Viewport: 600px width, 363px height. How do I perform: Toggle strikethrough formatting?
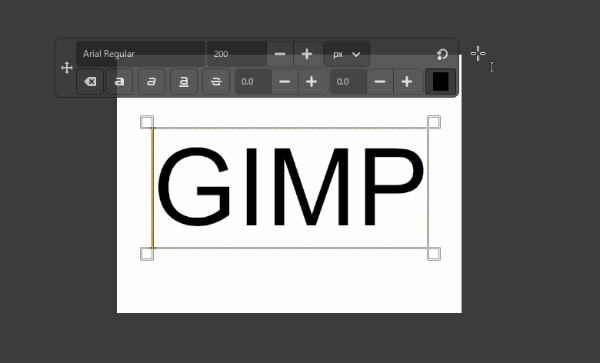point(216,81)
